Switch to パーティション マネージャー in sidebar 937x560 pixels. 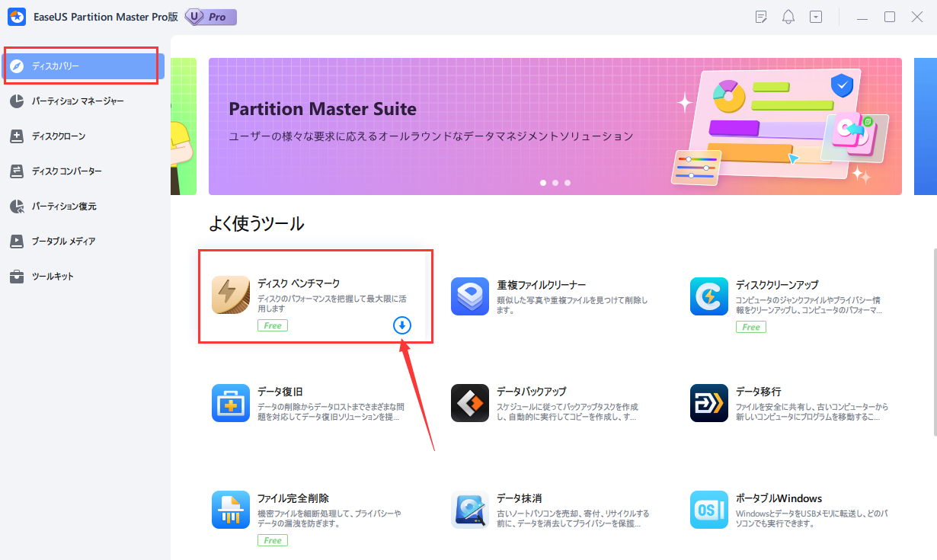coord(77,101)
